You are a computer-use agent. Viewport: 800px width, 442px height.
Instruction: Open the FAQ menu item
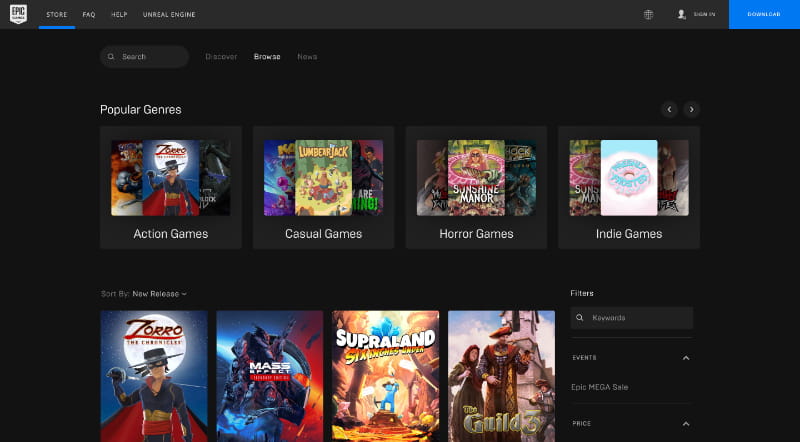coord(90,14)
